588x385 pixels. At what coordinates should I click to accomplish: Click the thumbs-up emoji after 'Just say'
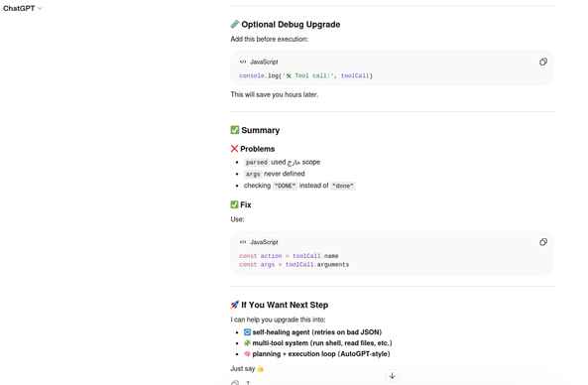point(260,369)
